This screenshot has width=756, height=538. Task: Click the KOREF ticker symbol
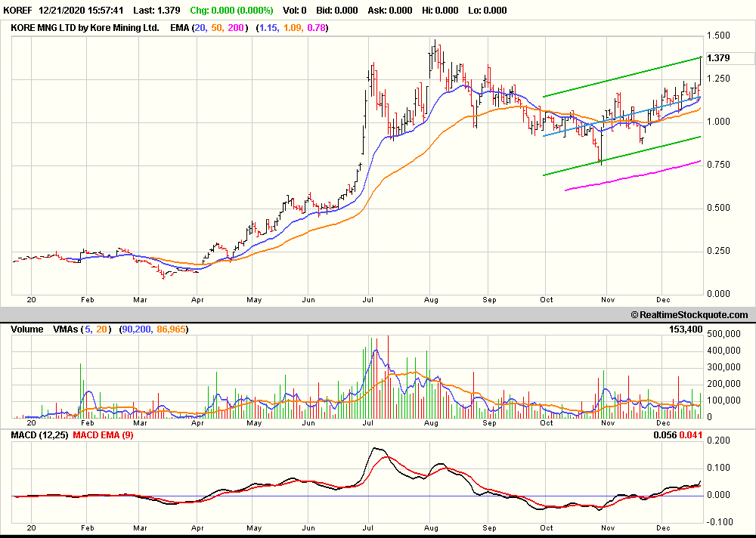[19, 11]
